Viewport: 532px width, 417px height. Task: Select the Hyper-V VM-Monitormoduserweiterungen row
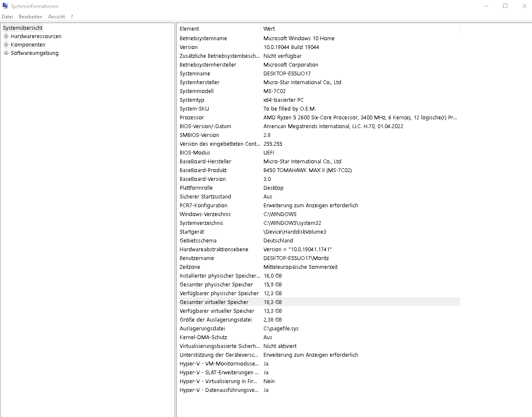click(318, 364)
